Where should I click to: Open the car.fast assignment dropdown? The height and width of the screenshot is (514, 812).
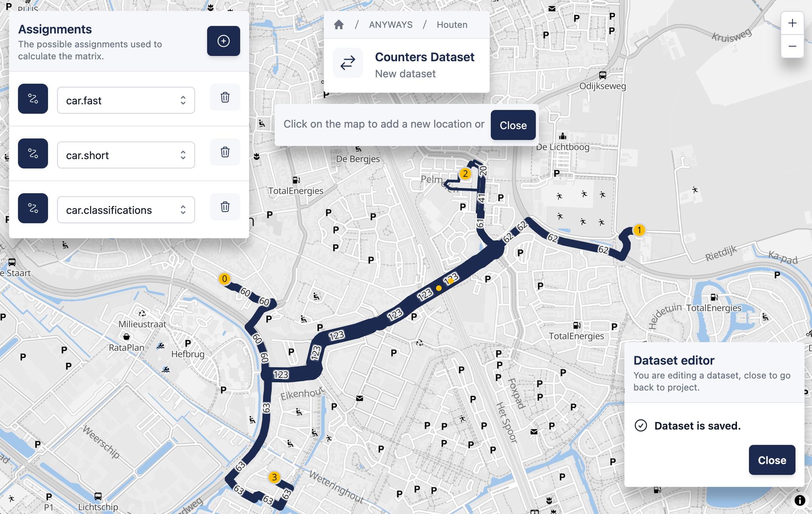click(126, 100)
